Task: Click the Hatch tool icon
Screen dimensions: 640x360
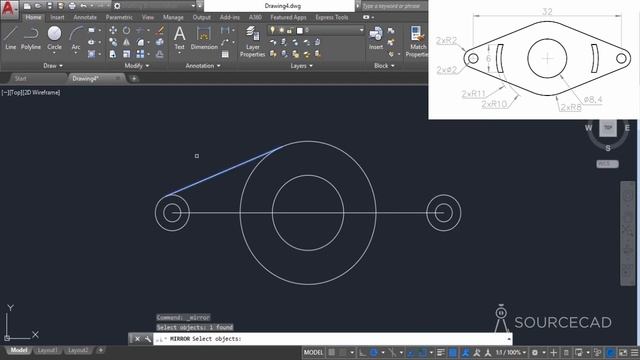Action: tap(91, 54)
